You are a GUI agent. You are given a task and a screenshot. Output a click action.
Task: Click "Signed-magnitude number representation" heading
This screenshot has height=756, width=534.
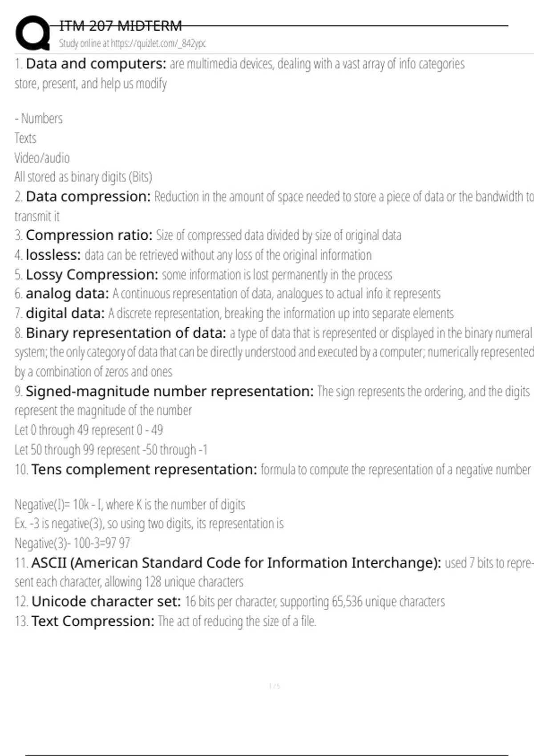[170, 391]
